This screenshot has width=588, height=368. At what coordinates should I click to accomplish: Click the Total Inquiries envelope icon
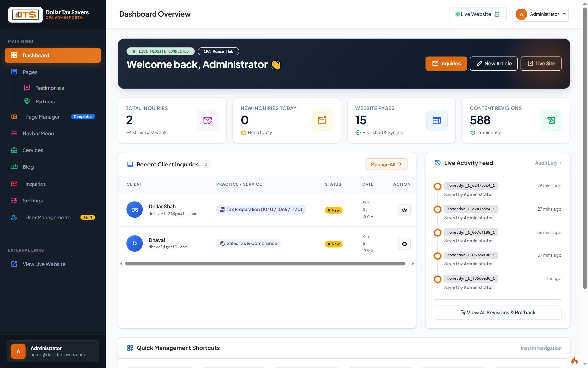pos(207,120)
